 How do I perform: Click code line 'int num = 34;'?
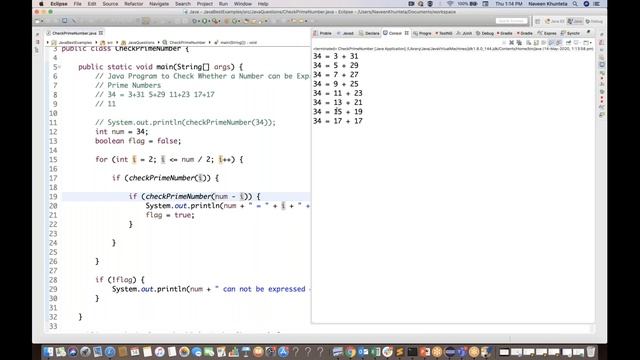(122, 132)
